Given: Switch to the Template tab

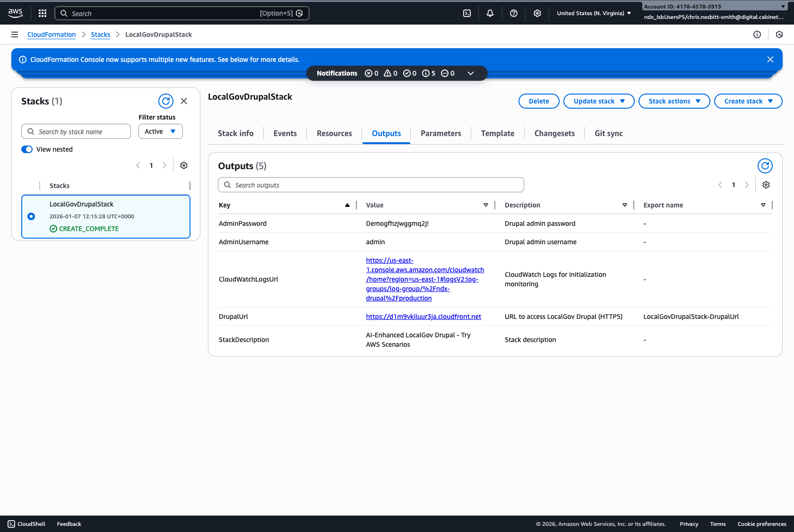Looking at the screenshot, I should tap(497, 133).
